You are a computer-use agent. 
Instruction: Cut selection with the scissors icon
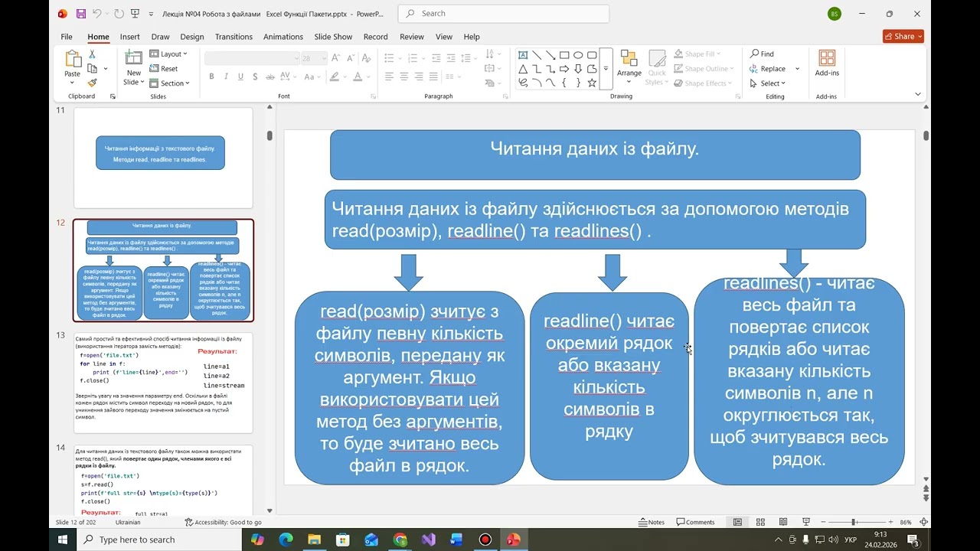92,54
